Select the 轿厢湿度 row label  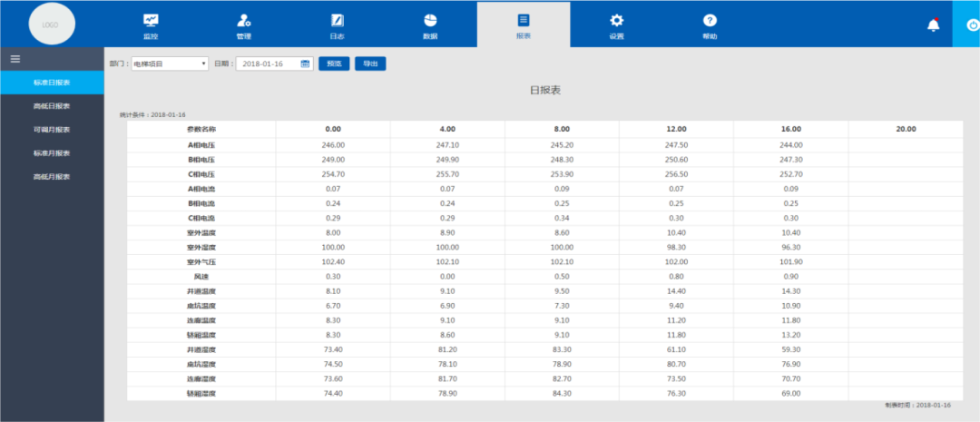tap(201, 393)
